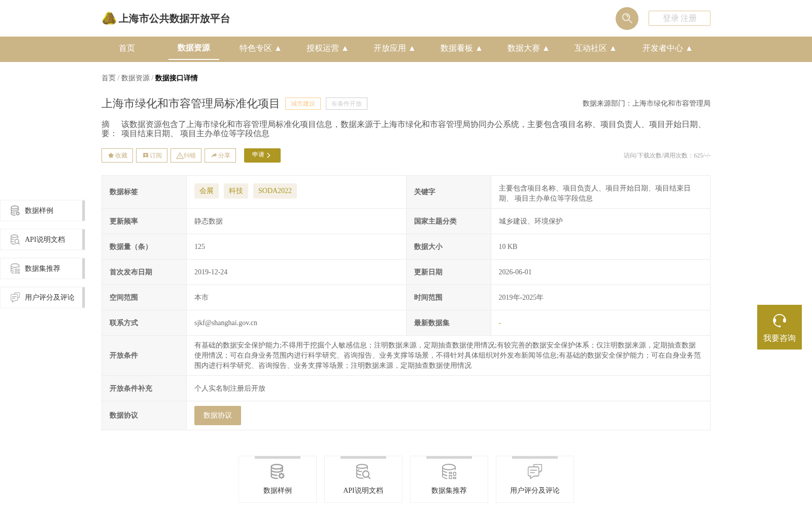Click time range 2019年-2025年
This screenshot has width=812, height=508.
521,298
